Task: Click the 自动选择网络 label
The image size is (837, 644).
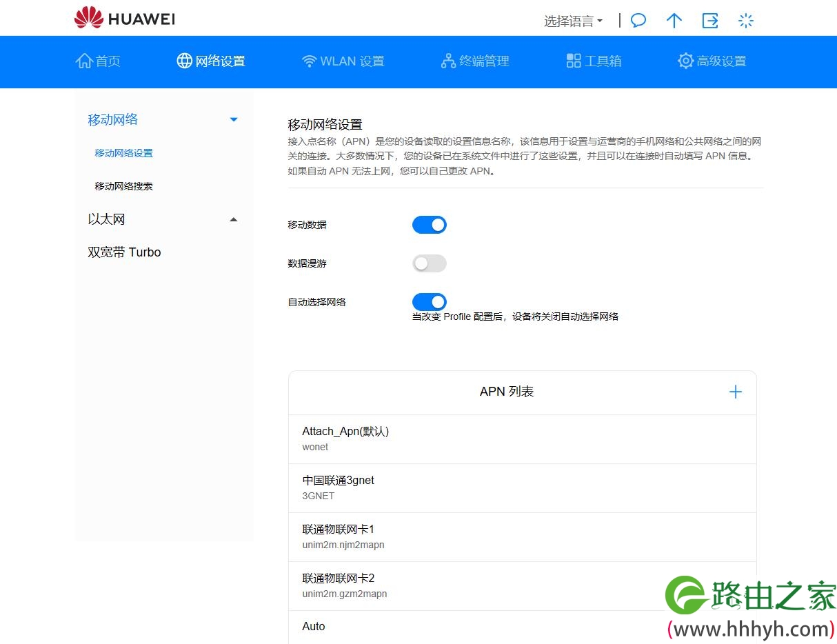Action: pyautogui.click(x=317, y=302)
